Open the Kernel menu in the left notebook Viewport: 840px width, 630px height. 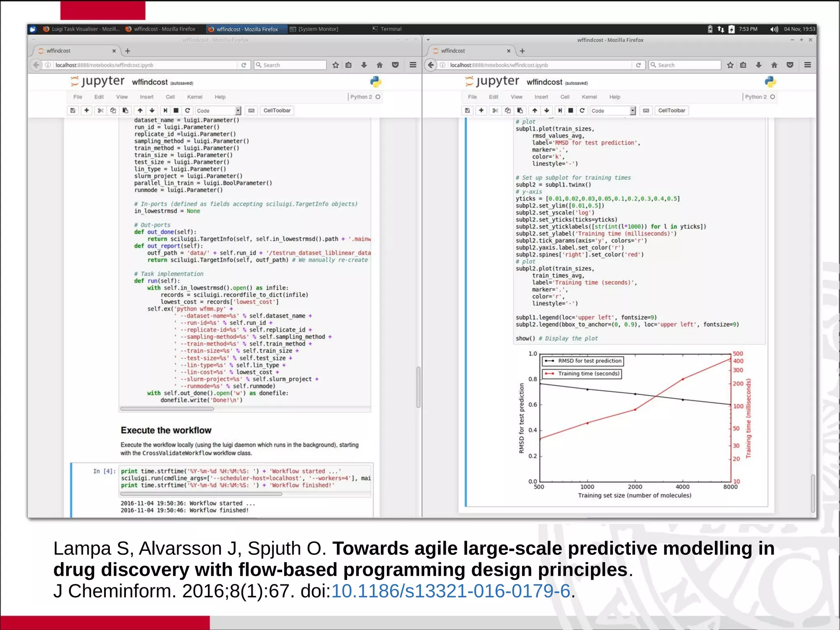pyautogui.click(x=195, y=97)
